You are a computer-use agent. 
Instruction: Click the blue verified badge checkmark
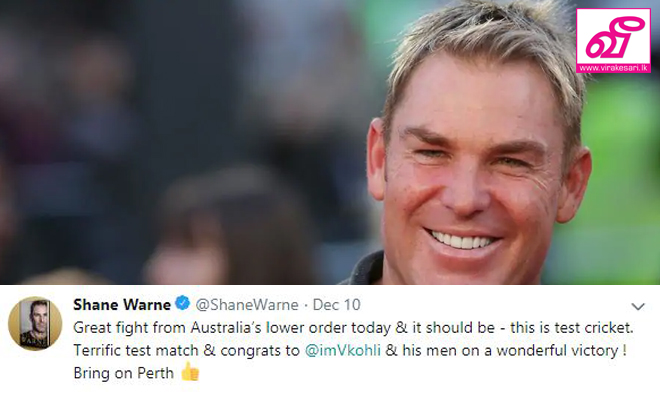tap(183, 303)
